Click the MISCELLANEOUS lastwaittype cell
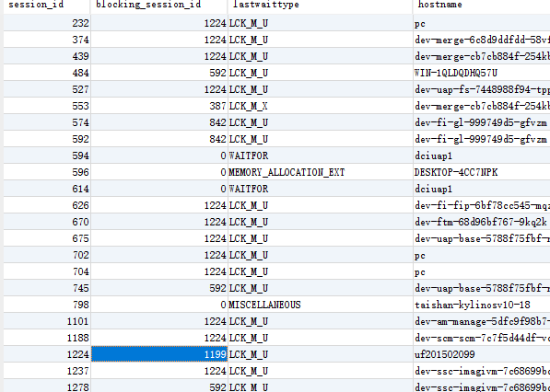 tap(321, 305)
